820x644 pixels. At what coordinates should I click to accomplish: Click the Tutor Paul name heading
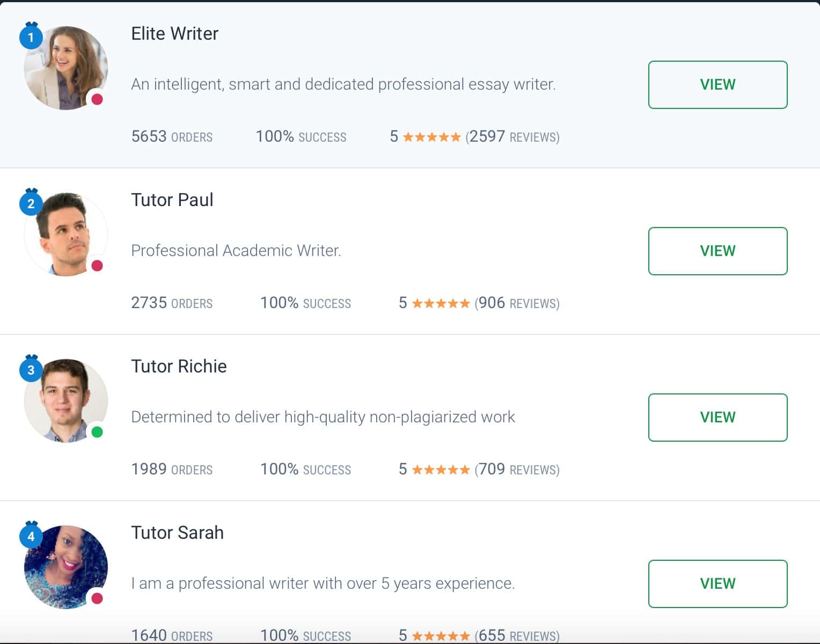pyautogui.click(x=172, y=200)
